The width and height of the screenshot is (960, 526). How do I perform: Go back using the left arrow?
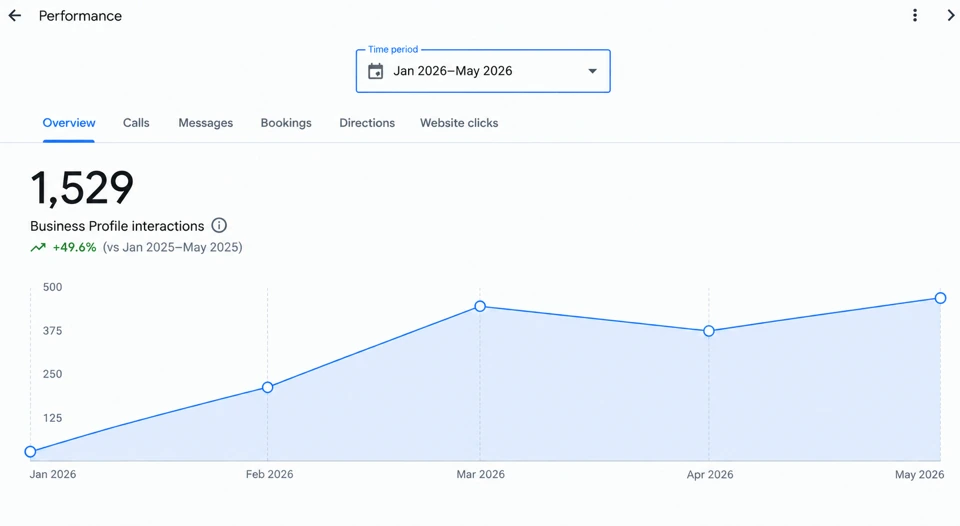[15, 16]
